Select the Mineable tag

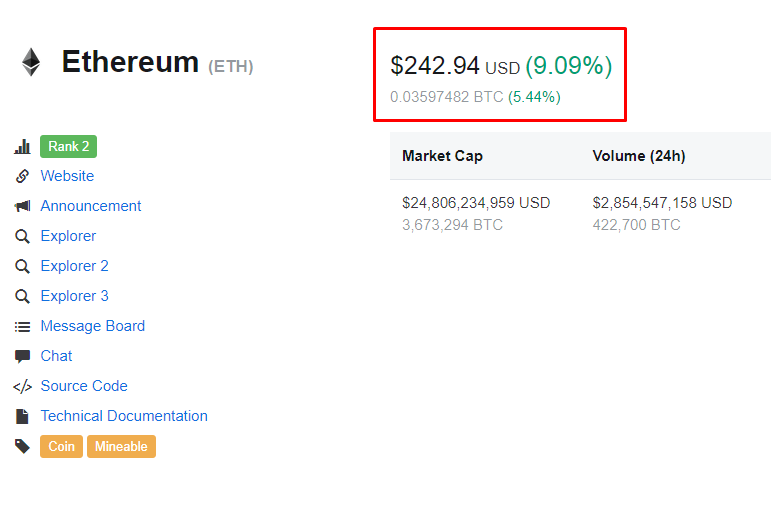[121, 447]
